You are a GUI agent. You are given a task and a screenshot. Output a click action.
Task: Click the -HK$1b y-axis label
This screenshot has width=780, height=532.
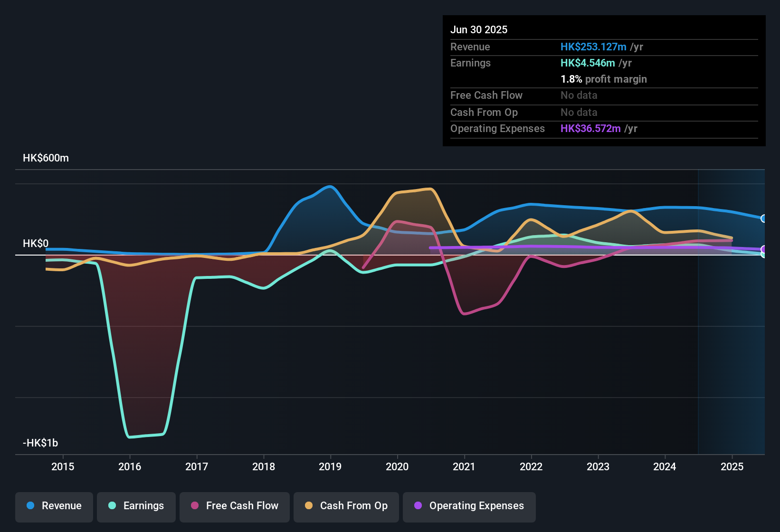[x=40, y=443]
